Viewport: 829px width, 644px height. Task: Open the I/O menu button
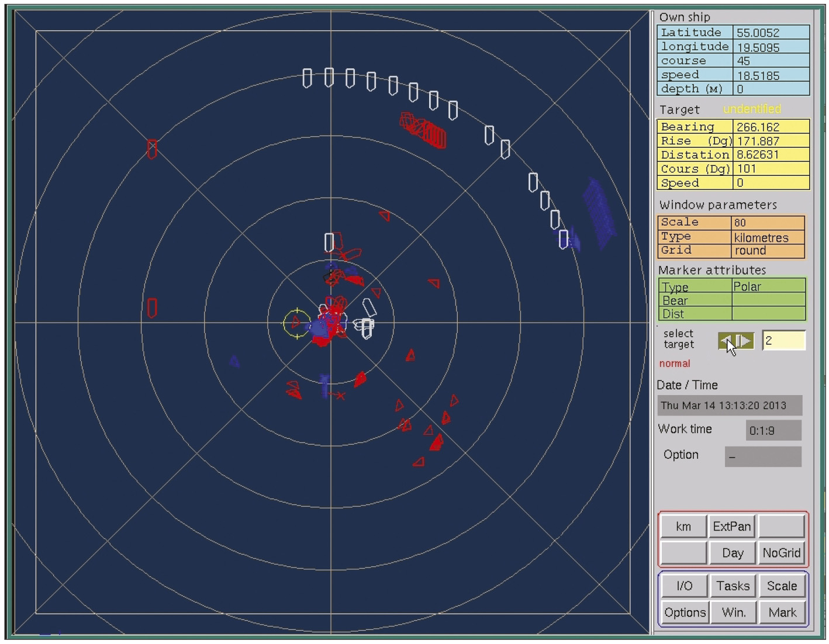click(x=684, y=586)
